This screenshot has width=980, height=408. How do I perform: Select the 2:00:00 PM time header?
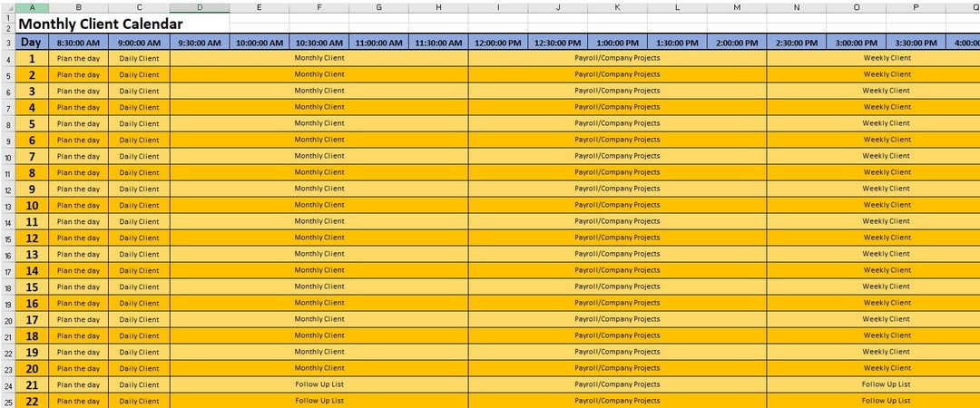(x=737, y=43)
